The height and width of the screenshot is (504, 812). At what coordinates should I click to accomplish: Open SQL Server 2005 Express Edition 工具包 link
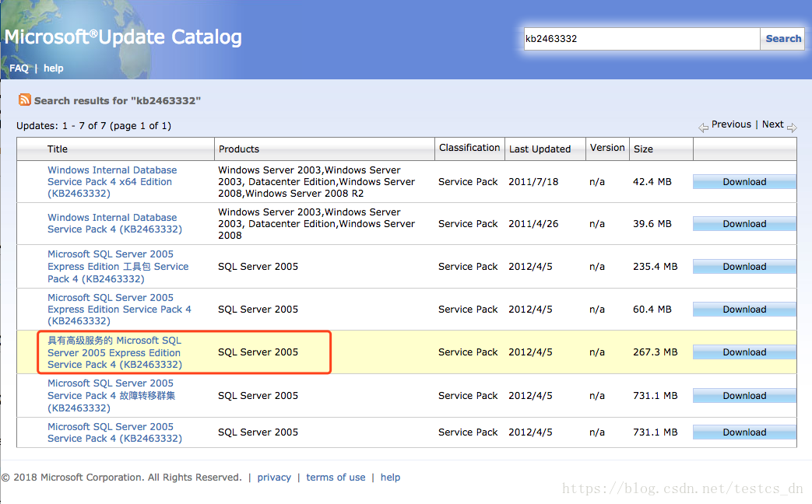[118, 267]
